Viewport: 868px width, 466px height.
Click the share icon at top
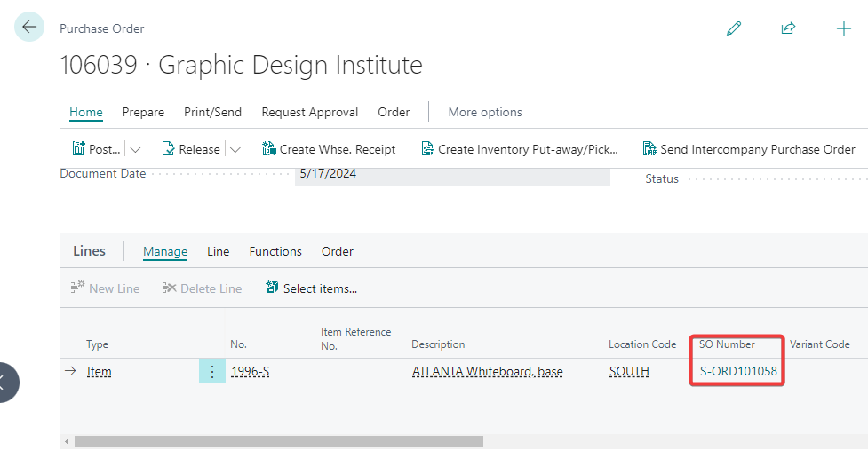788,28
